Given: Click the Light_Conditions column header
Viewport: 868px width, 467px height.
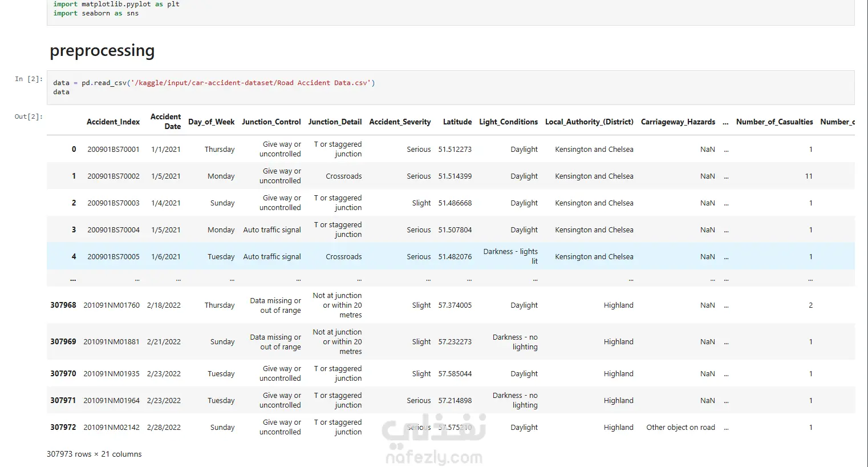Looking at the screenshot, I should (508, 122).
